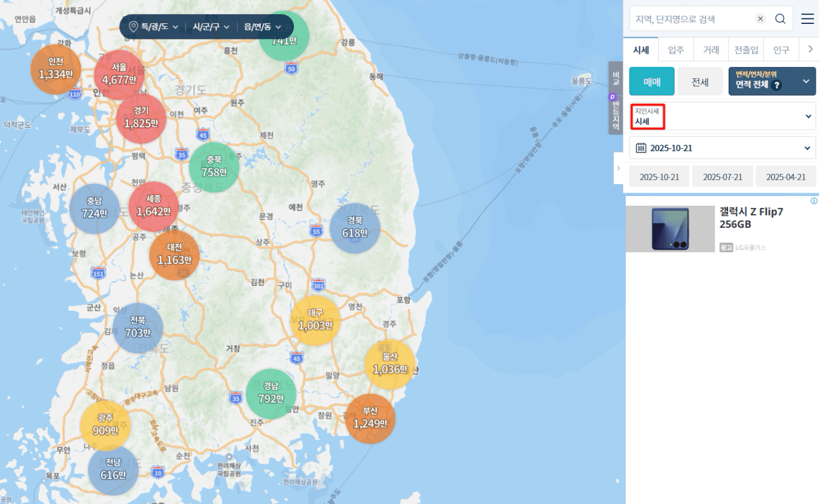819x504 pixels.
Task: Expand the 특/광/도 region dropdown
Action: (154, 27)
